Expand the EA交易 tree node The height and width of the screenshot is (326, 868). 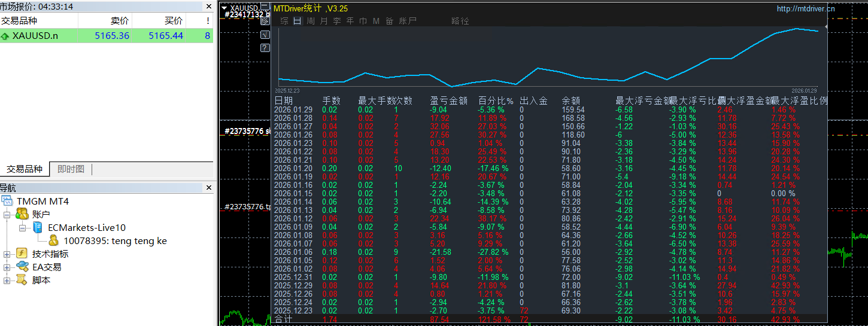(x=7, y=267)
